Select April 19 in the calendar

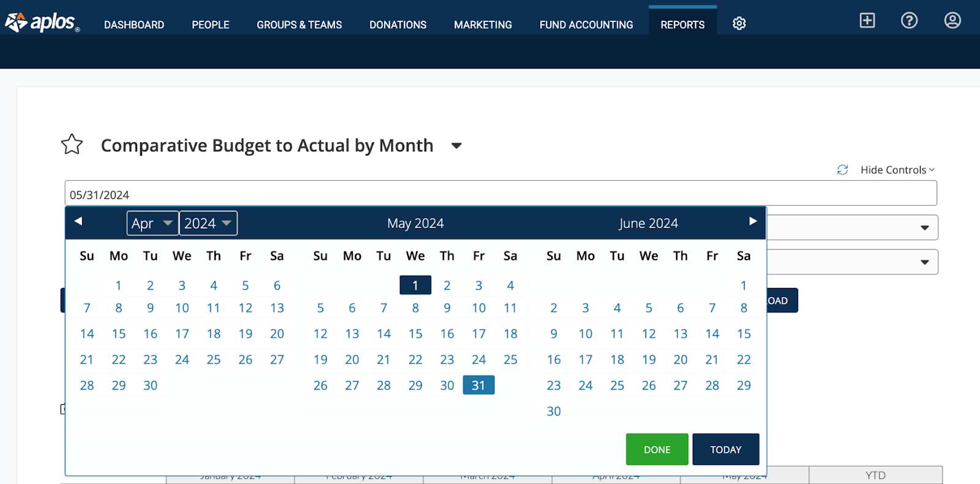click(246, 334)
